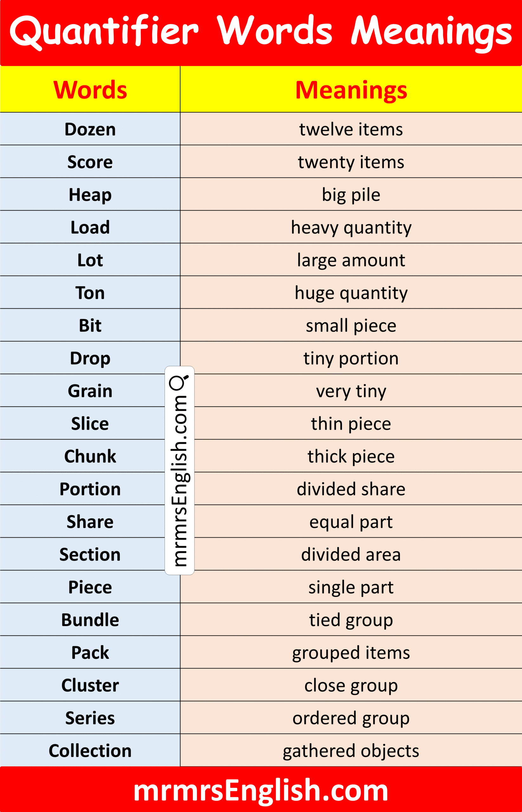
Task: Click the thick piece meaning cell
Action: click(x=351, y=456)
